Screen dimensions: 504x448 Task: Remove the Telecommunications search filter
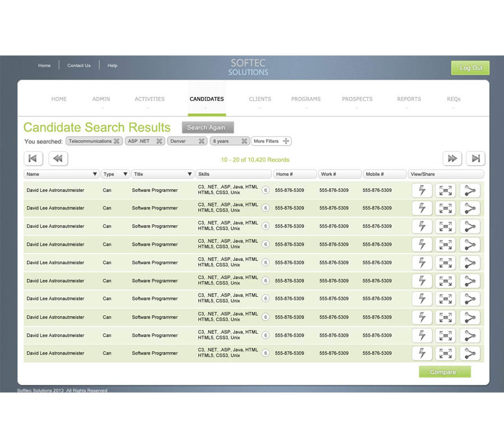(116, 141)
